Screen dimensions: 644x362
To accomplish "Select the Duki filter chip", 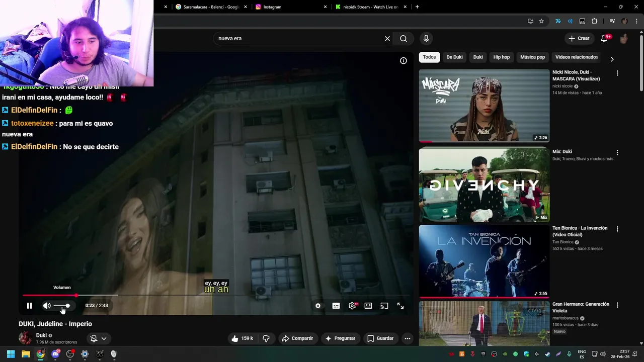I will 478,57.
